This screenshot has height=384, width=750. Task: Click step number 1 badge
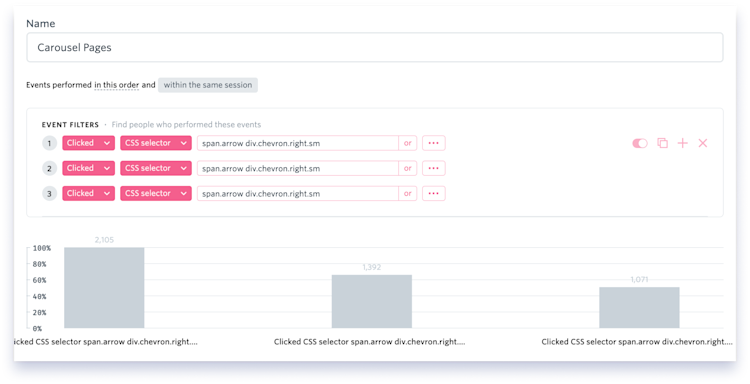pyautogui.click(x=49, y=143)
